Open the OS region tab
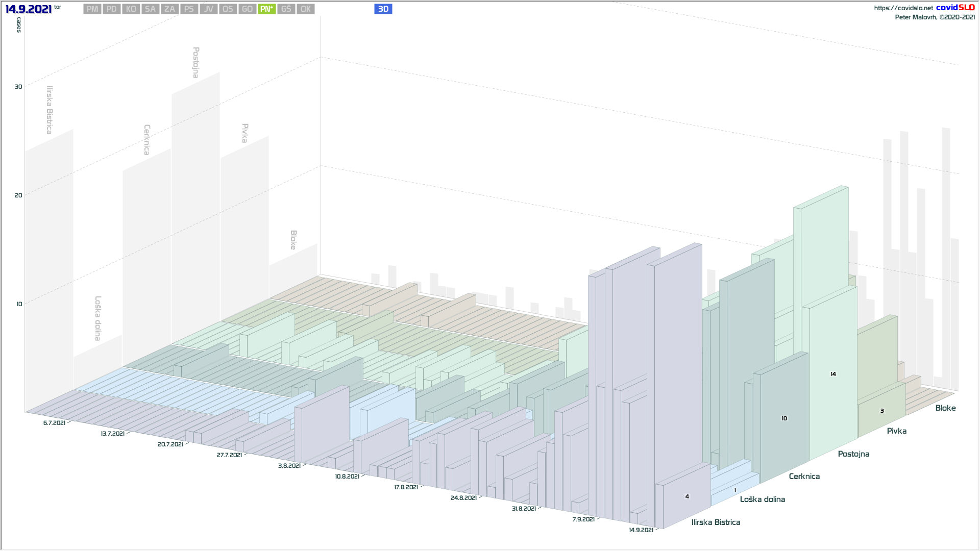The image size is (980, 551). tap(228, 9)
